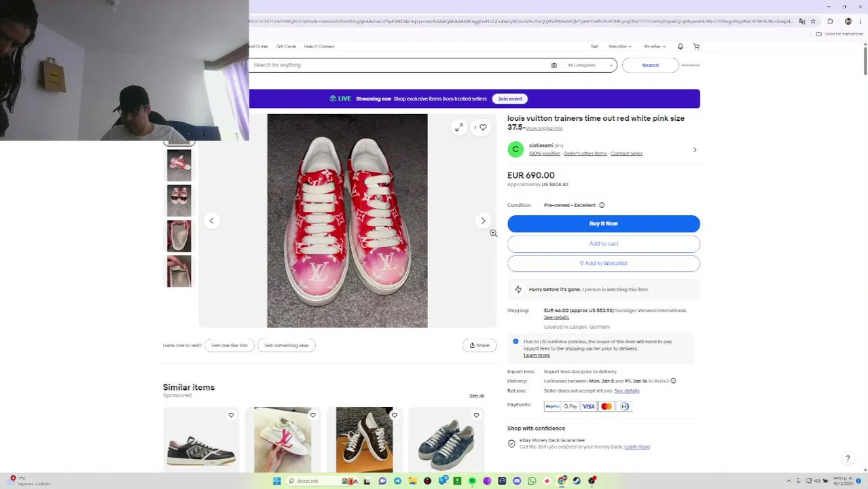The width and height of the screenshot is (868, 489).
Task: Open the Sell header link
Action: 594,46
